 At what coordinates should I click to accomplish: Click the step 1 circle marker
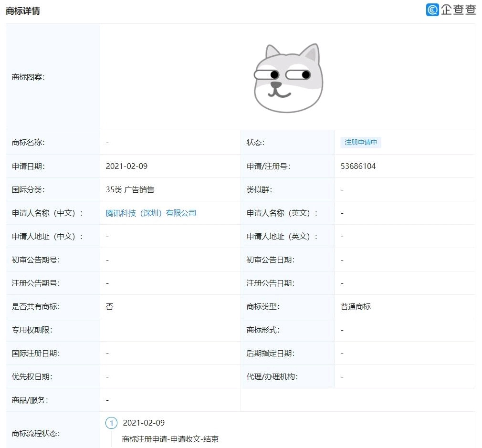[111, 423]
